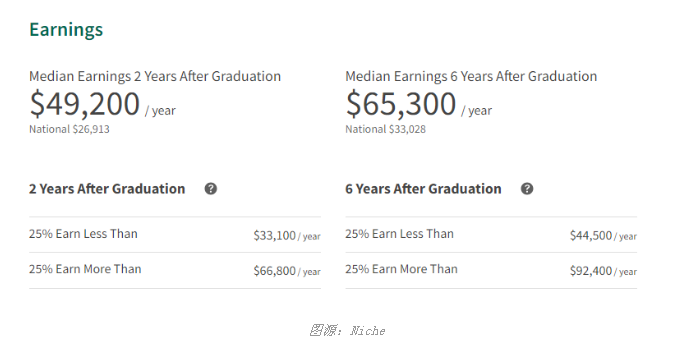
Task: Click the 2 Years After Graduation heading
Action: pos(107,189)
